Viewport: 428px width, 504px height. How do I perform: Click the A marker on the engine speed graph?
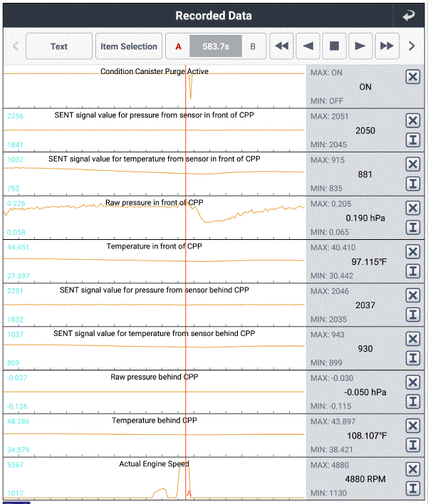tap(189, 493)
